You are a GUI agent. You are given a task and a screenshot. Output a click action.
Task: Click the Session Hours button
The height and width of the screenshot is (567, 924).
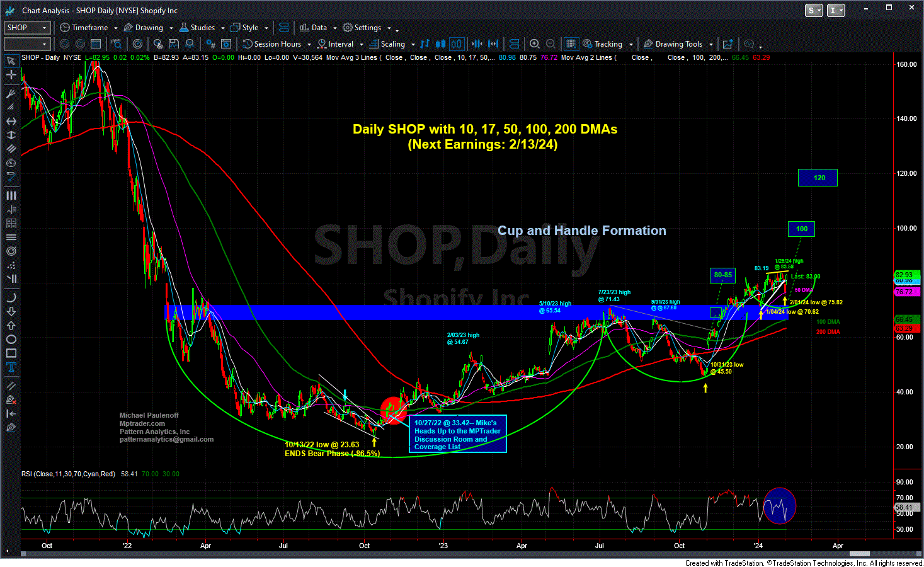coord(273,44)
